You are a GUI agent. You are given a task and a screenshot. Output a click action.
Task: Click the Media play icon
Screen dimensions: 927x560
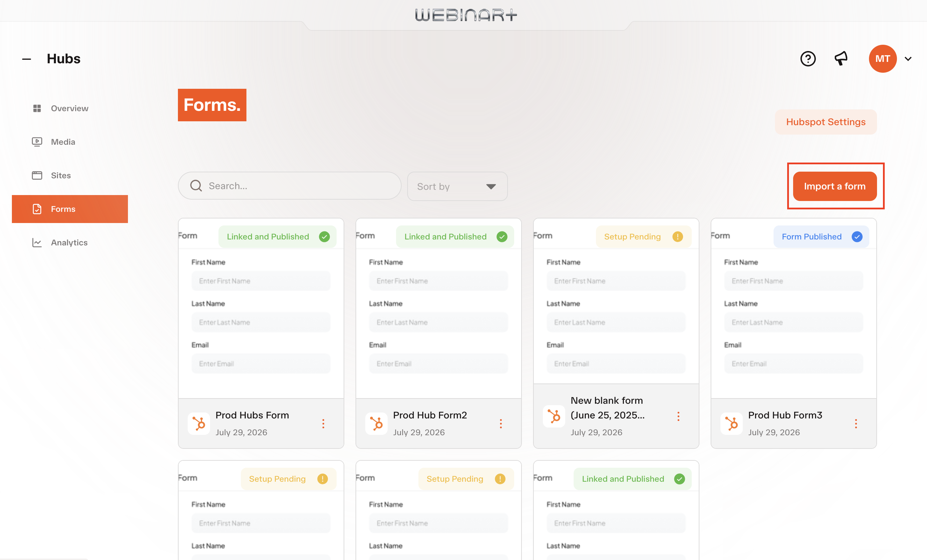37,142
